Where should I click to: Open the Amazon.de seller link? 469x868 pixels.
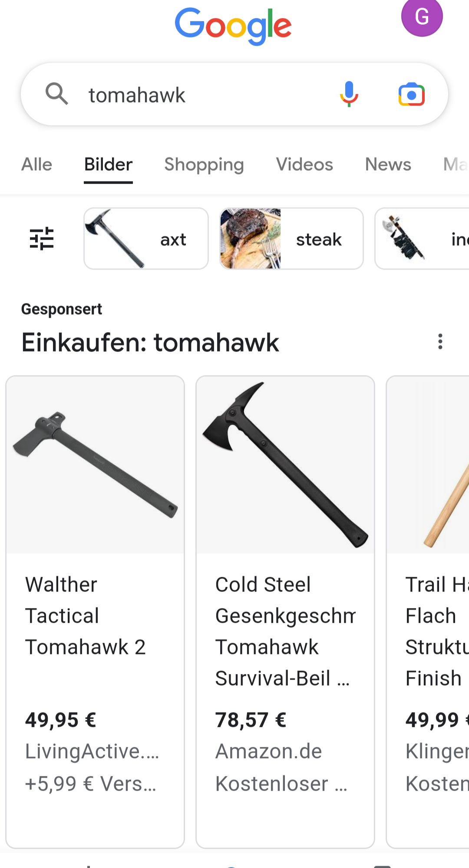pyautogui.click(x=269, y=751)
